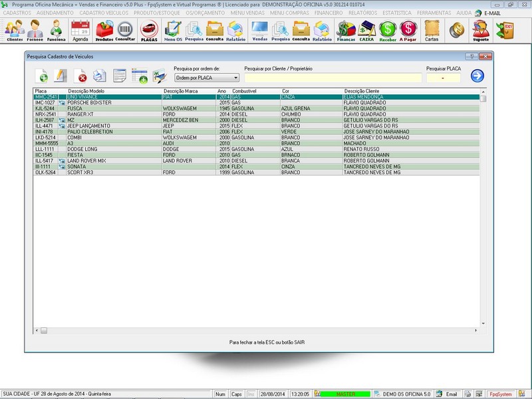Image resolution: width=532 pixels, height=399 pixels.
Task: Open the Suporte support icon
Action: [x=481, y=31]
